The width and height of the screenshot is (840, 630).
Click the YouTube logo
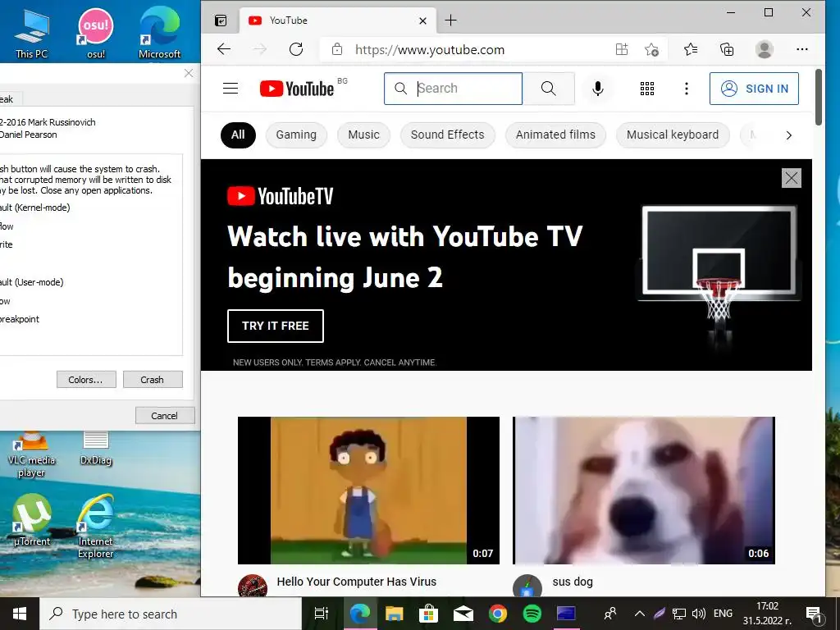297,89
